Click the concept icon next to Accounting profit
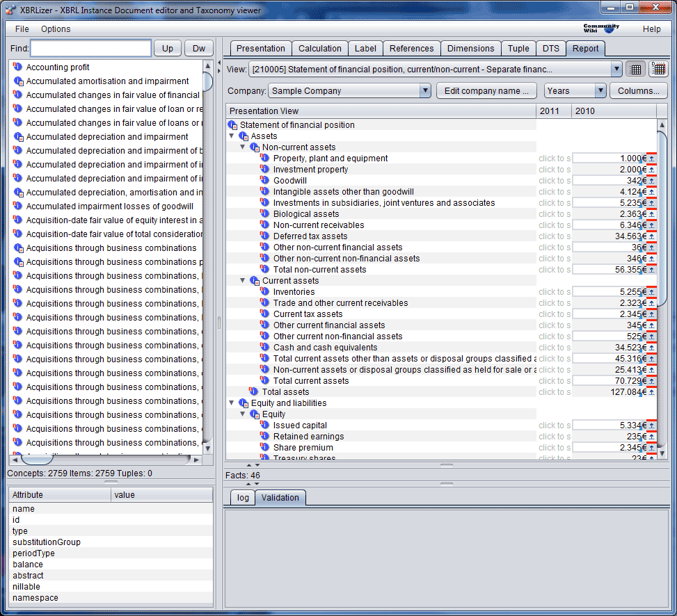Screen dimensions: 677x616 (x=18, y=67)
